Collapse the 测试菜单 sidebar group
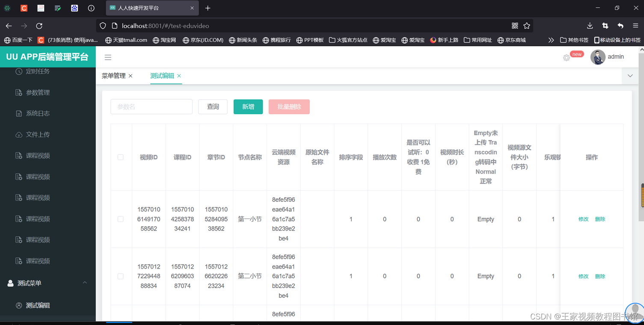 pyautogui.click(x=48, y=283)
